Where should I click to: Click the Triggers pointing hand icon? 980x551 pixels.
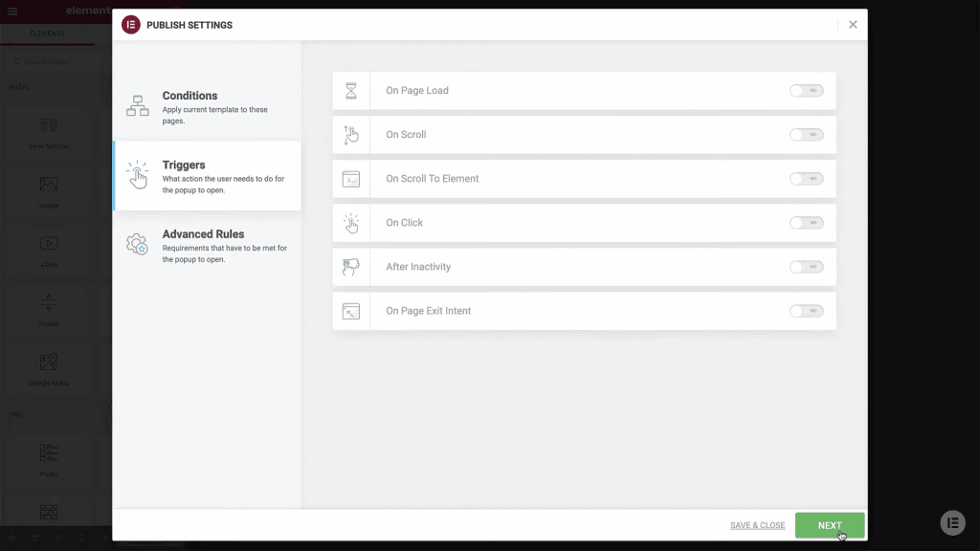click(x=138, y=174)
